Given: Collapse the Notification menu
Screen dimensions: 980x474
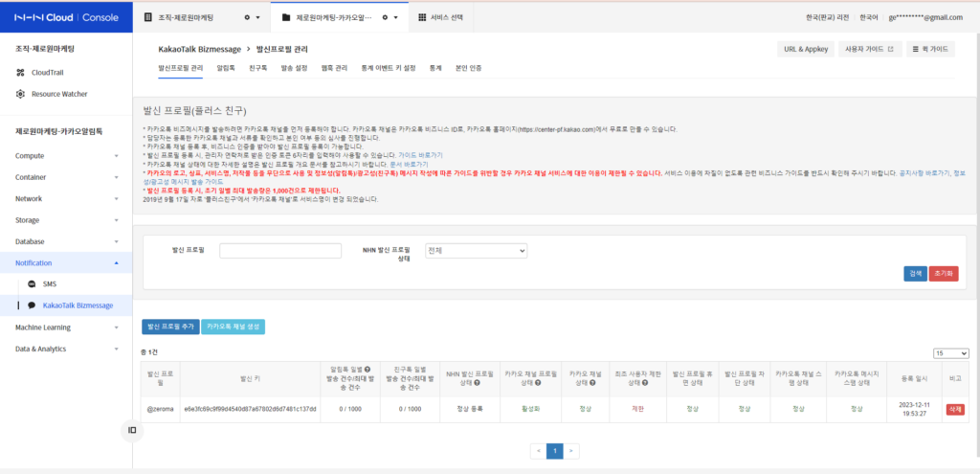Looking at the screenshot, I should coord(66,262).
